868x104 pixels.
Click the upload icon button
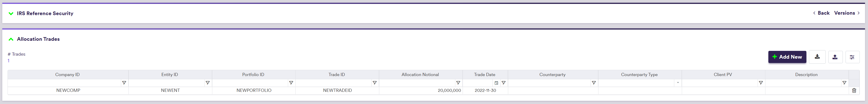(x=835, y=57)
